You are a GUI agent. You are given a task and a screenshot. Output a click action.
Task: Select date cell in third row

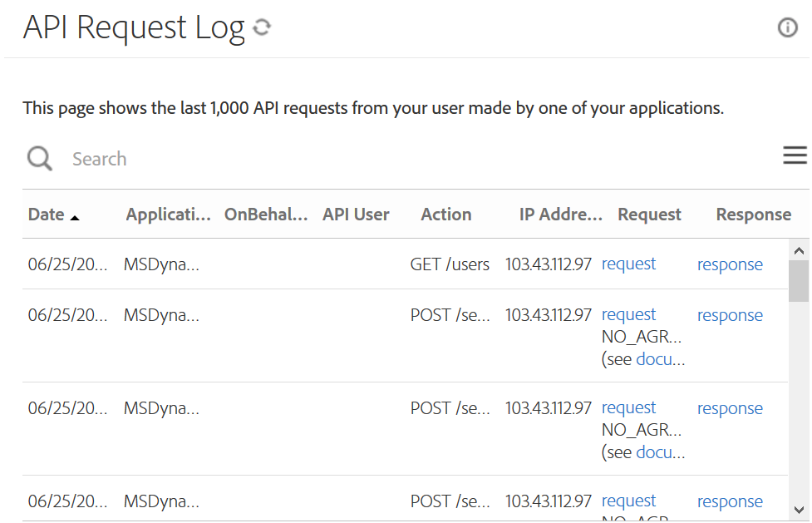(68, 408)
